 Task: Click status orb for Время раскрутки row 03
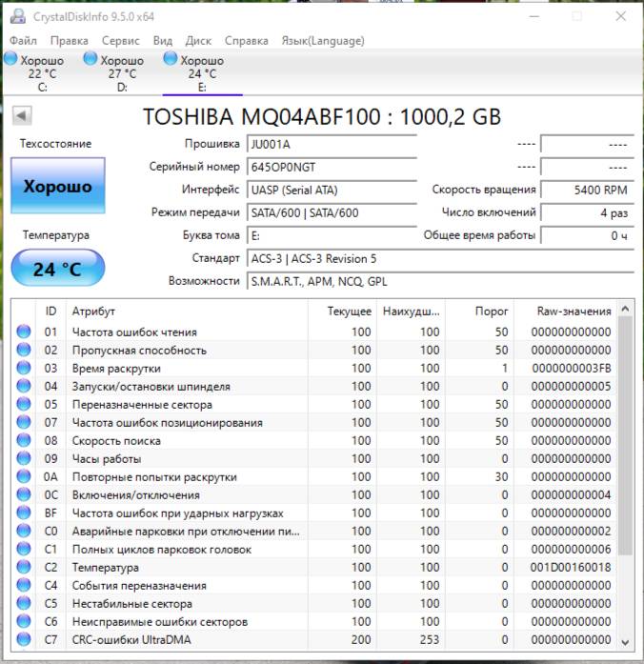(24, 369)
